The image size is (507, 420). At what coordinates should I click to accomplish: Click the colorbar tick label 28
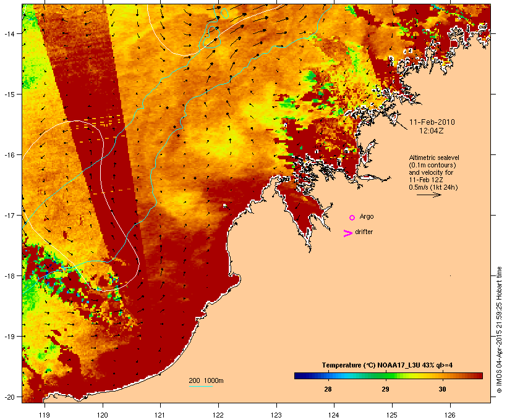[328, 389]
